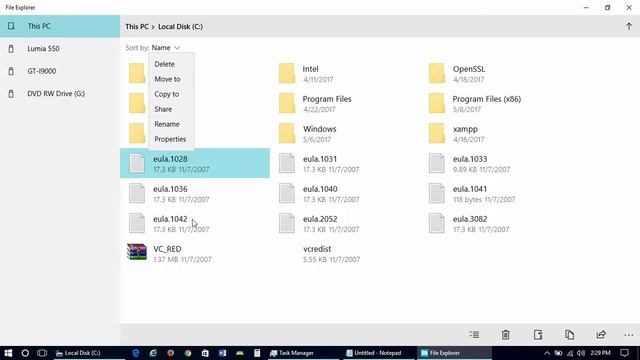Open the Windows Start menu
640x360 pixels.
8,353
